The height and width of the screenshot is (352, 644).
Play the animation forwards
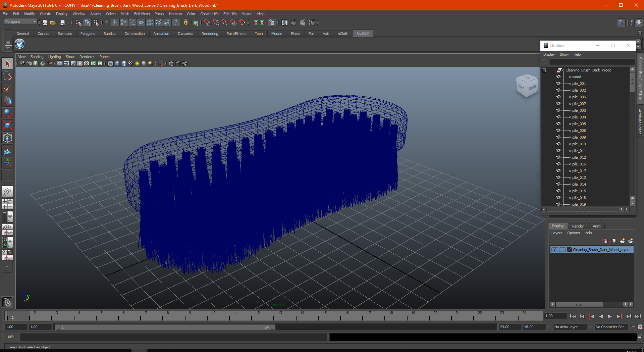tap(610, 316)
